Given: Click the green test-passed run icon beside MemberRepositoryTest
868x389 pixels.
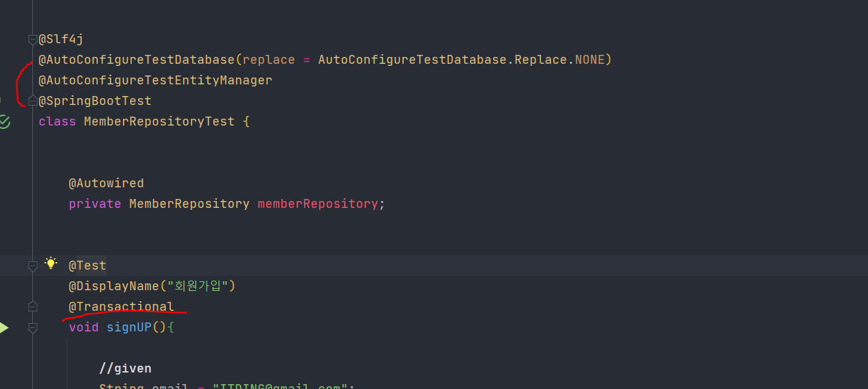Looking at the screenshot, I should point(4,121).
